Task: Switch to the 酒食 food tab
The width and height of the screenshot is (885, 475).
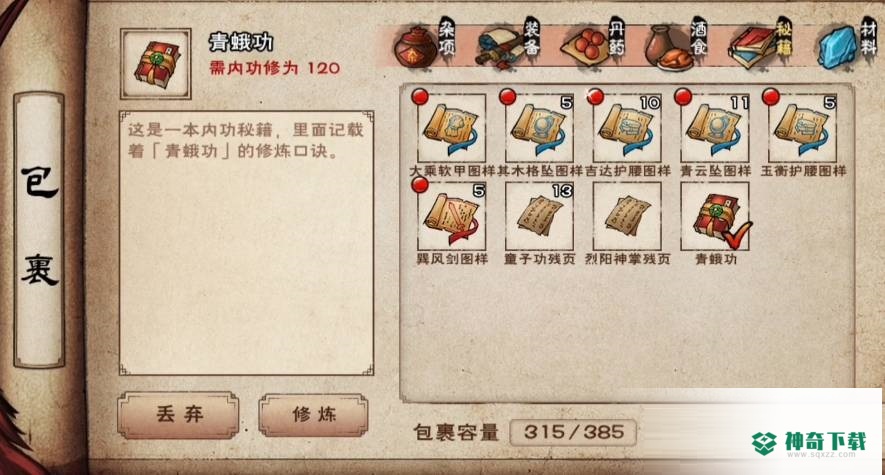Action: (x=676, y=44)
